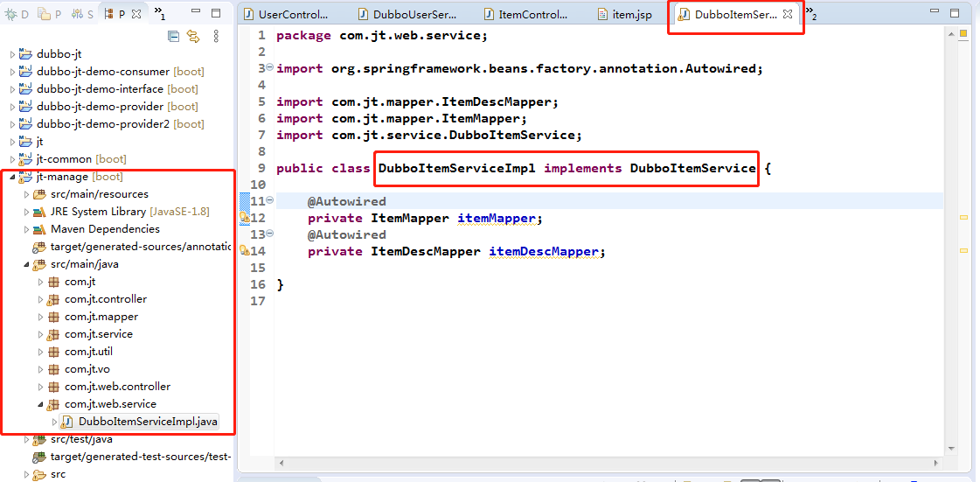Show list of hidden editor tabs
This screenshot has height=482, width=980.
click(812, 14)
